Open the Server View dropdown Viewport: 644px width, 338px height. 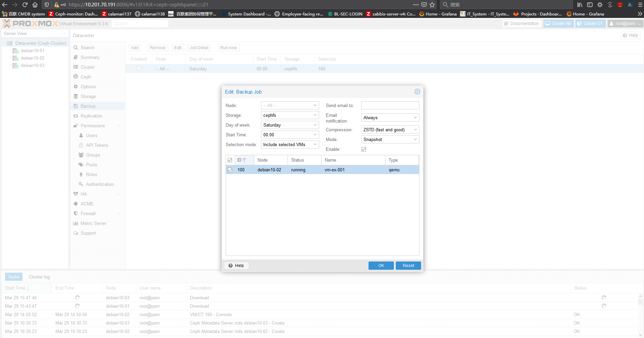[x=35, y=34]
